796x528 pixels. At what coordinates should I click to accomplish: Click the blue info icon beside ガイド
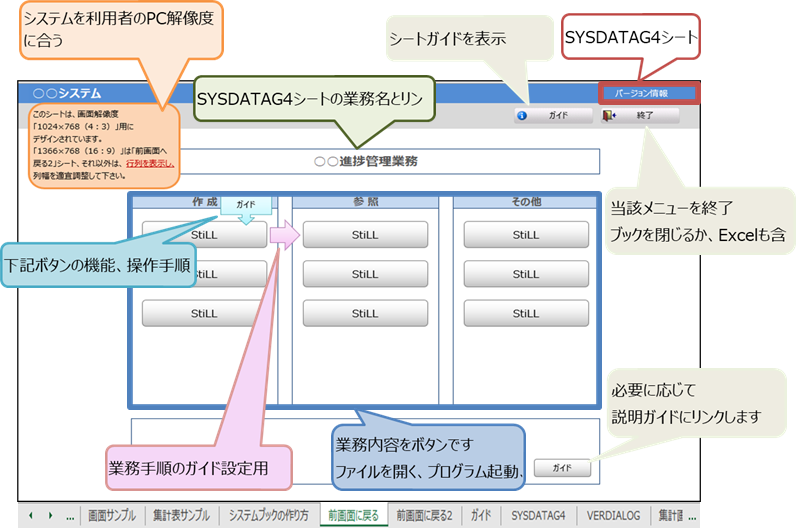pos(522,116)
